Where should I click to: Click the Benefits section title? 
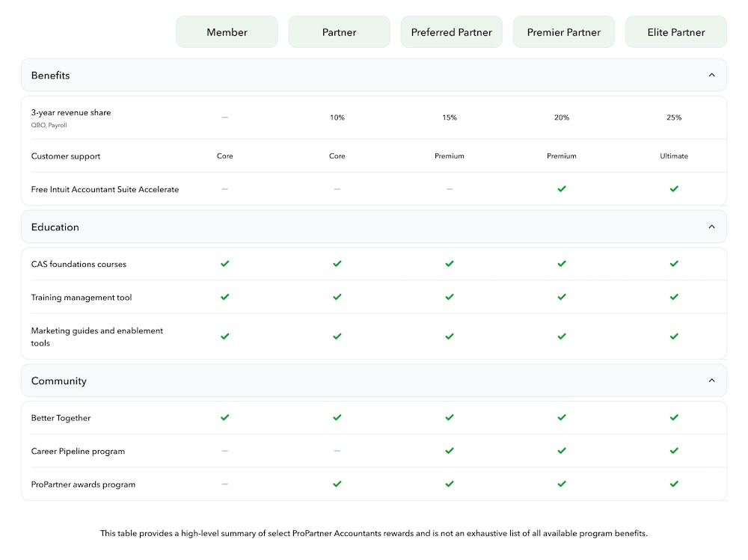[x=51, y=76]
